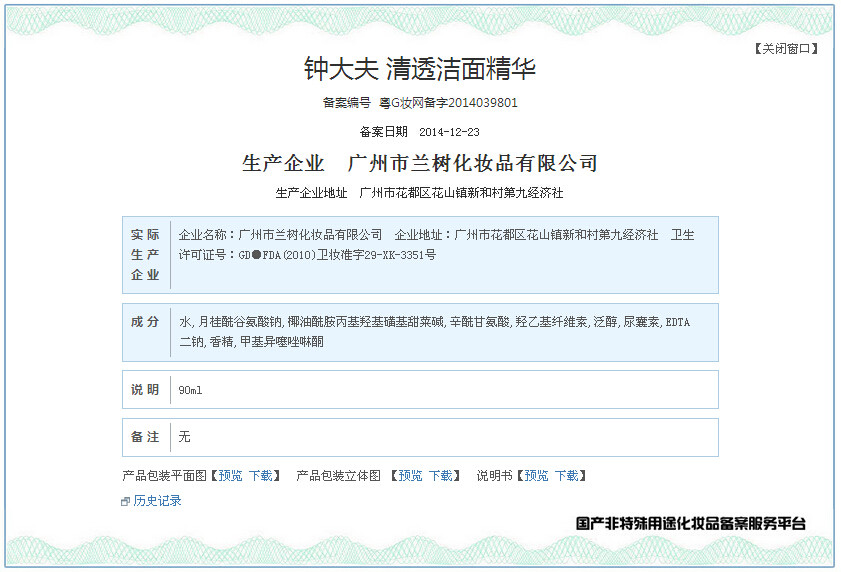This screenshot has width=841, height=572.
Task: Click the ingredient list starting 水, 月桂酰谷氨酸钠
Action: coord(434,332)
